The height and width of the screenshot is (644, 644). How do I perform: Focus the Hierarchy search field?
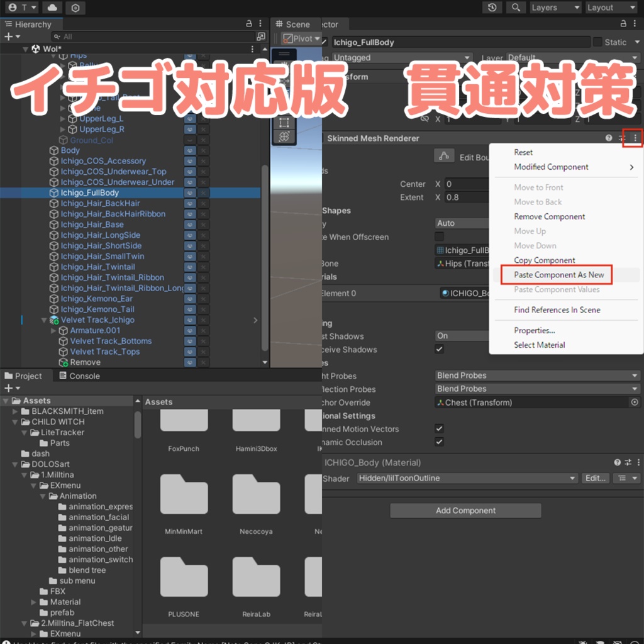tap(154, 36)
